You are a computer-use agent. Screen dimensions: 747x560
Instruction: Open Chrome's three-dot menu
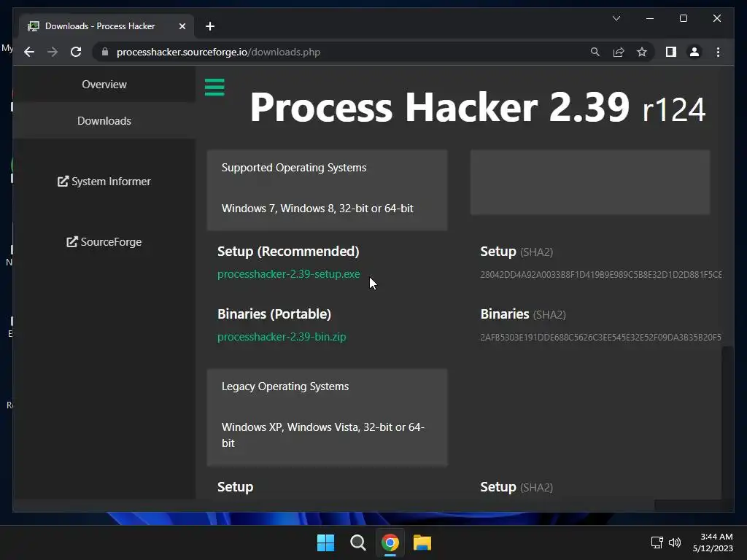click(x=718, y=52)
